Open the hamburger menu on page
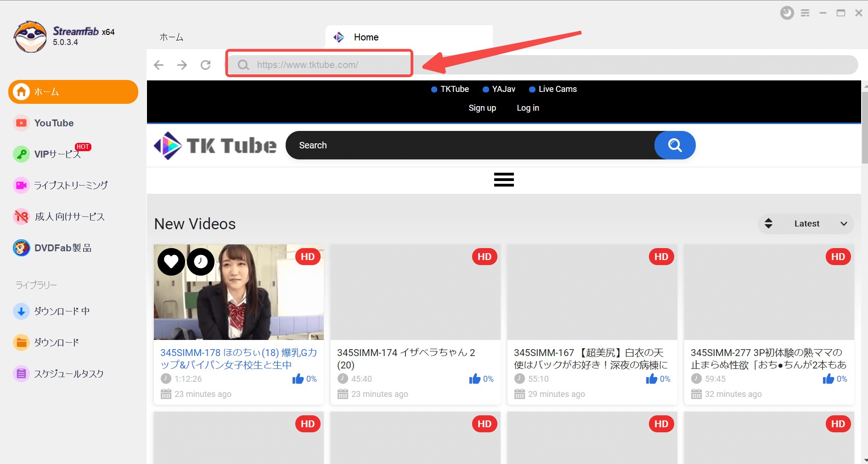This screenshot has width=868, height=464. 504,180
